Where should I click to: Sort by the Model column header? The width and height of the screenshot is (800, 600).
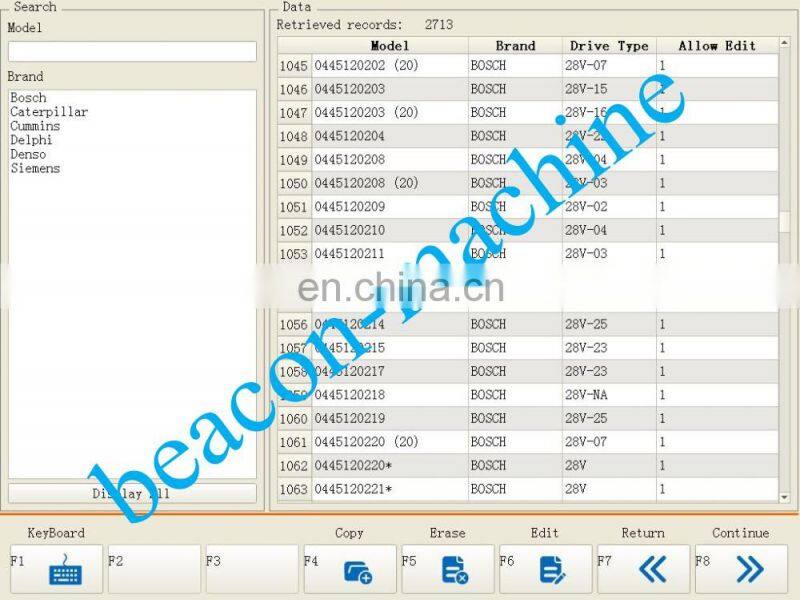pos(390,46)
